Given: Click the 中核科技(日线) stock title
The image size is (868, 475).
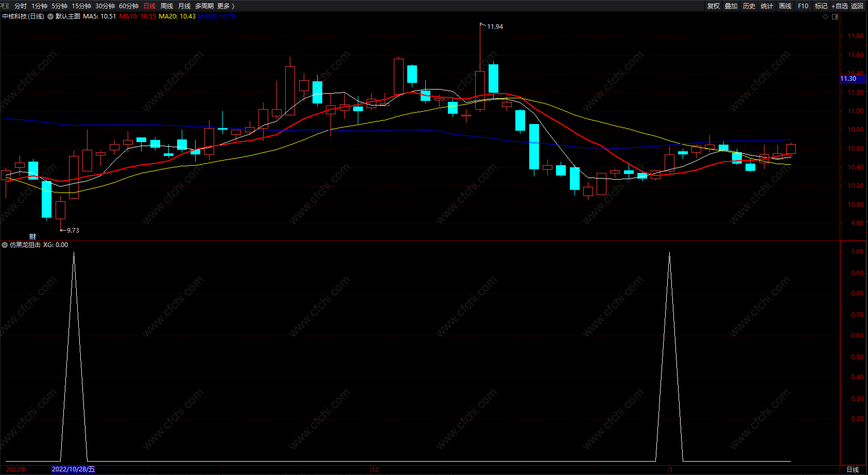Looking at the screenshot, I should coord(23,16).
